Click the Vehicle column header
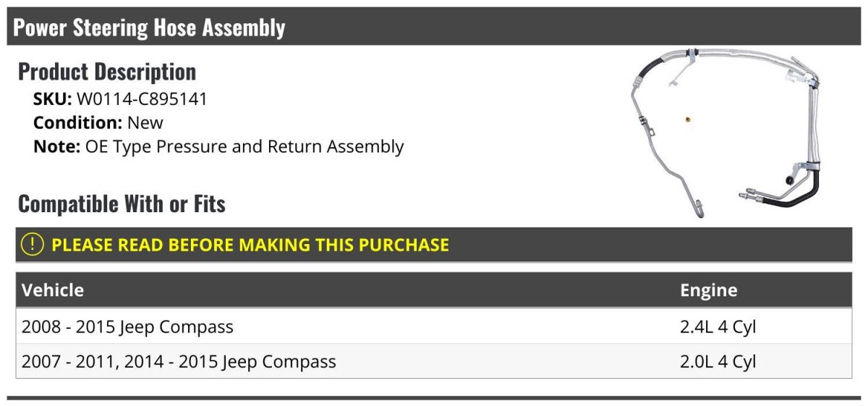 pos(53,290)
